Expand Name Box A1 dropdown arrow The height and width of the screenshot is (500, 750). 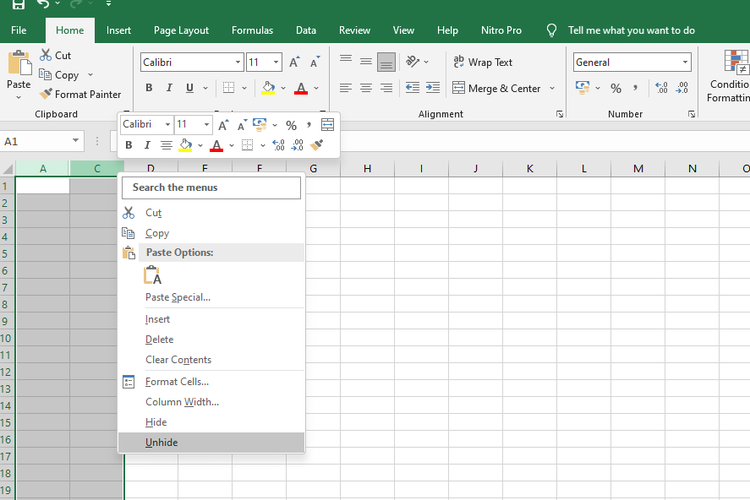pos(76,141)
